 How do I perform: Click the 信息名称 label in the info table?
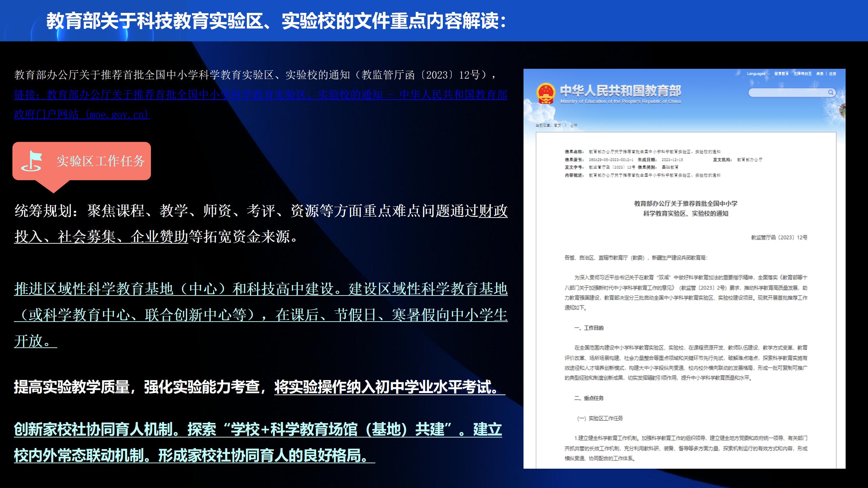coord(574,152)
